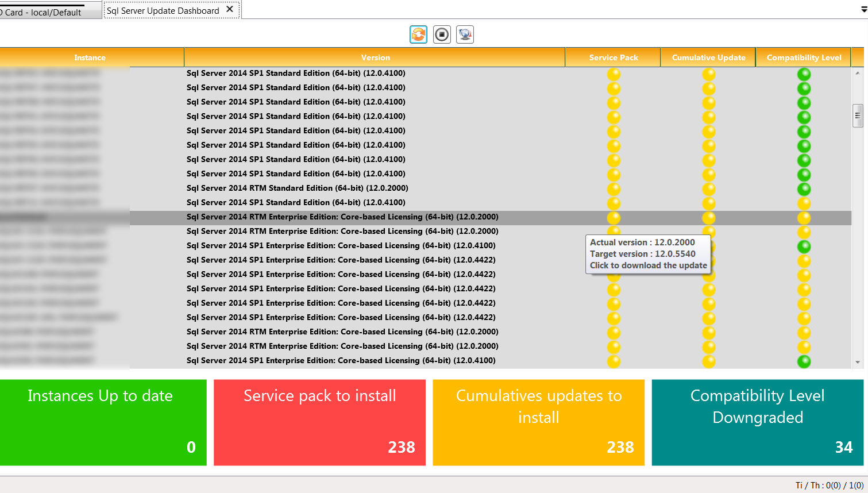The width and height of the screenshot is (868, 493).
Task: Click yellow Compatibility Level dot of SP1 Standard row
Action: pyautogui.click(x=804, y=203)
